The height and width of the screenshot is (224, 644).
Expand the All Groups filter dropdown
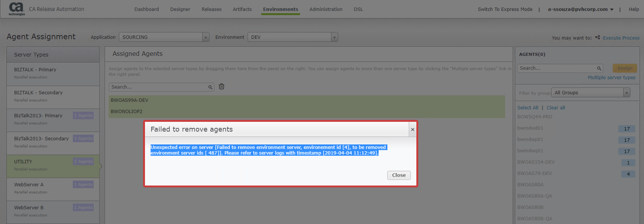[x=626, y=93]
